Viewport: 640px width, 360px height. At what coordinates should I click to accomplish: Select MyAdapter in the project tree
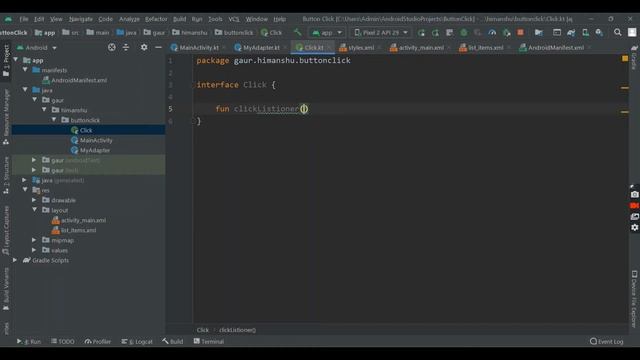coord(95,150)
